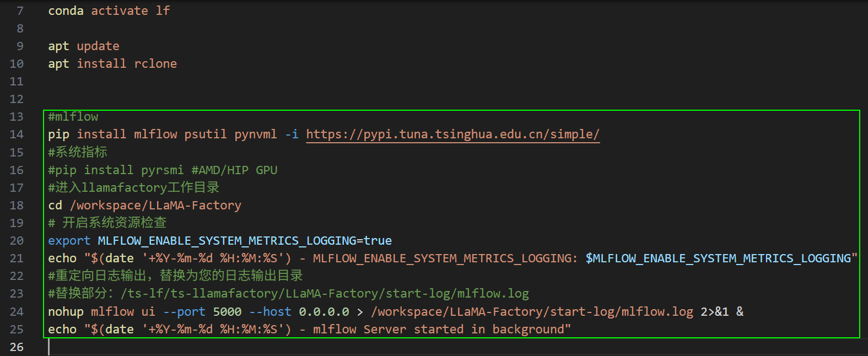Click the text 'apt install rclone'
Screen dimensions: 868x356
(x=112, y=64)
